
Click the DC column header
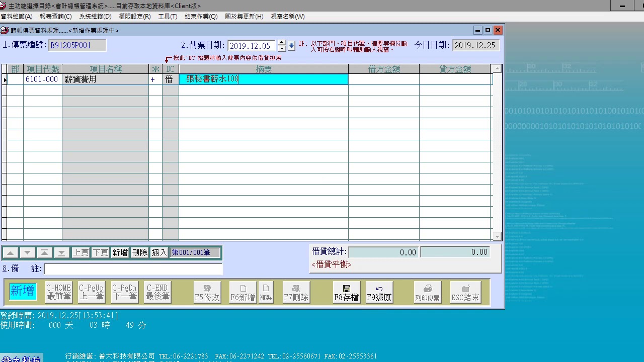coord(170,69)
